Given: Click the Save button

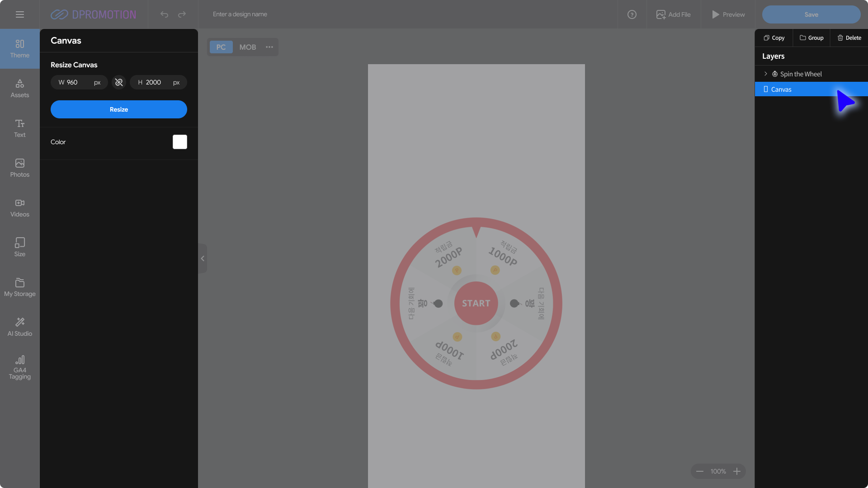Looking at the screenshot, I should tap(811, 14).
